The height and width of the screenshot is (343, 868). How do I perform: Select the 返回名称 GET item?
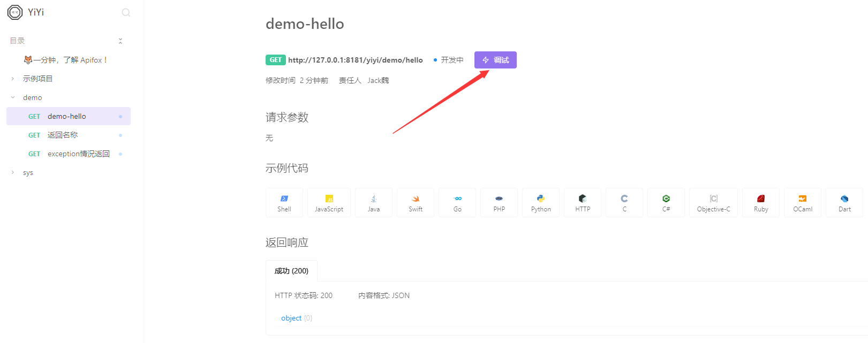pos(69,135)
